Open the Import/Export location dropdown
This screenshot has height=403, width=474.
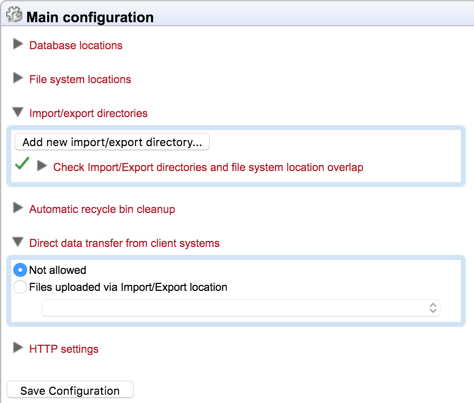tap(241, 308)
